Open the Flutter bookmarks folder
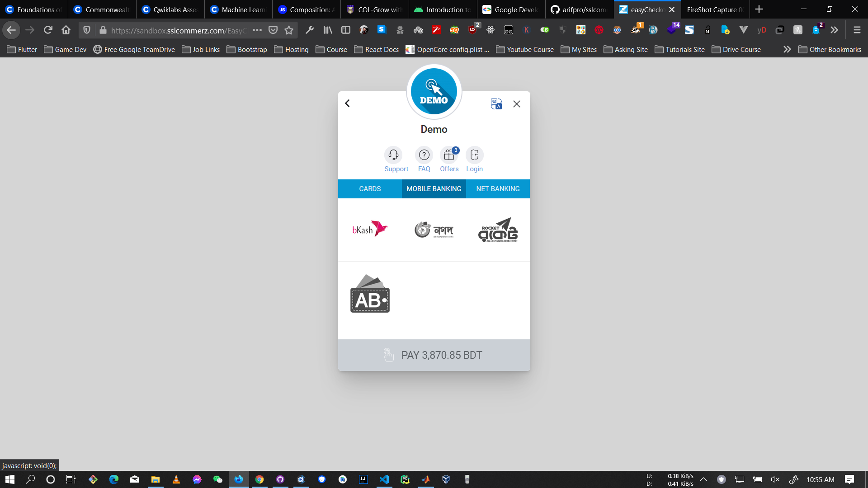 pyautogui.click(x=22, y=49)
